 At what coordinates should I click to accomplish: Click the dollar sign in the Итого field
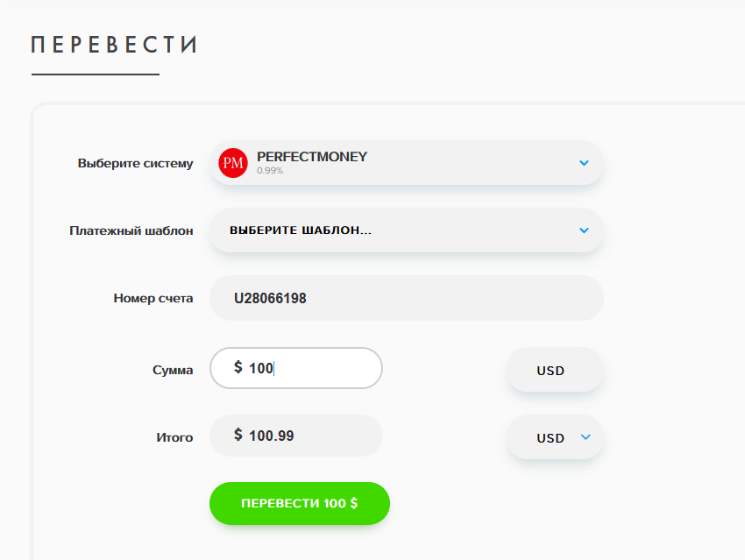tap(238, 435)
